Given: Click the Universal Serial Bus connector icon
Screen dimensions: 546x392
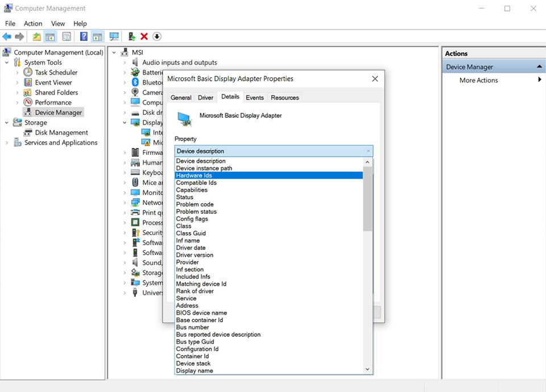Looking at the screenshot, I should coord(135,292).
